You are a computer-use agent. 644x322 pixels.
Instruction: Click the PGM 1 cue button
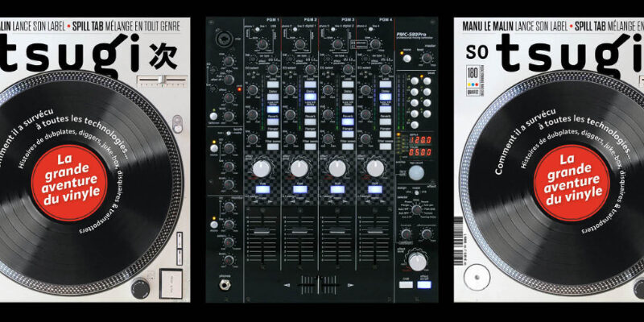(262, 189)
